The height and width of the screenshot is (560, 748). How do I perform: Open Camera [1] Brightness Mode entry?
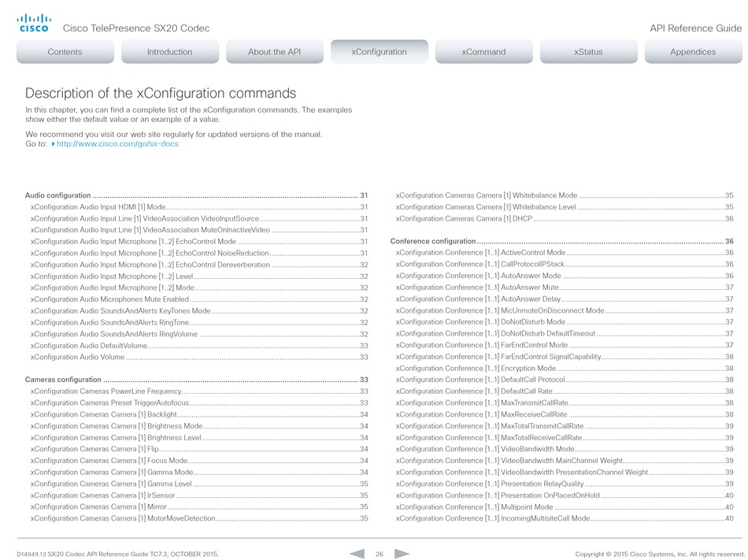pyautogui.click(x=199, y=426)
